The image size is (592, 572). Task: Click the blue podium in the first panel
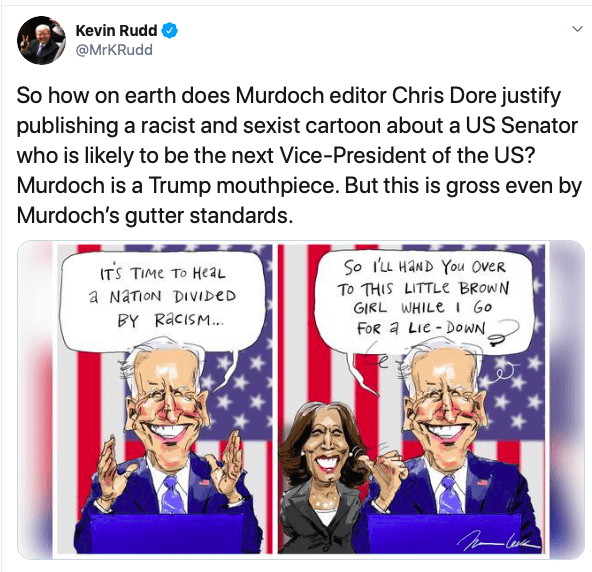point(166,533)
